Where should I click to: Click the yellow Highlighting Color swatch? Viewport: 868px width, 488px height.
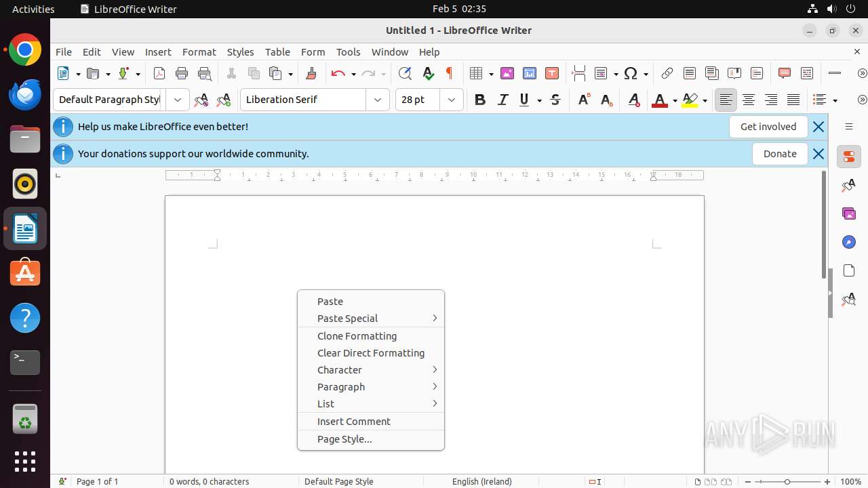click(x=690, y=100)
